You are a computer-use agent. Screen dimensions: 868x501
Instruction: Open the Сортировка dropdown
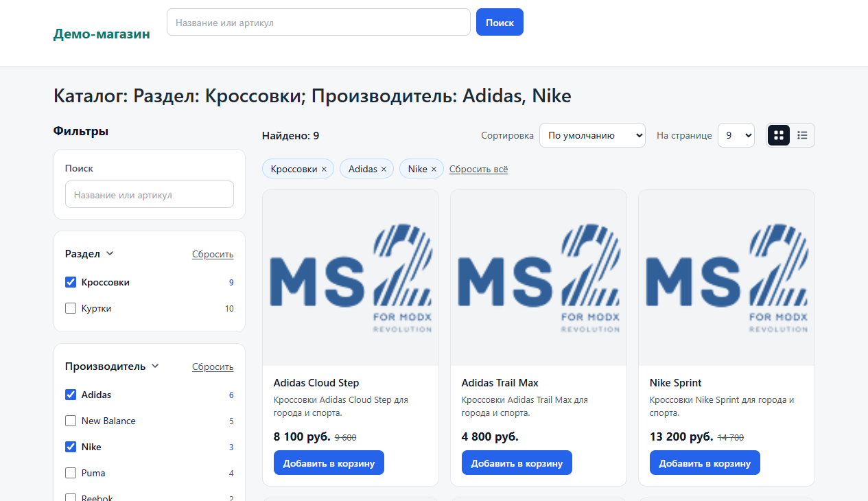[592, 135]
